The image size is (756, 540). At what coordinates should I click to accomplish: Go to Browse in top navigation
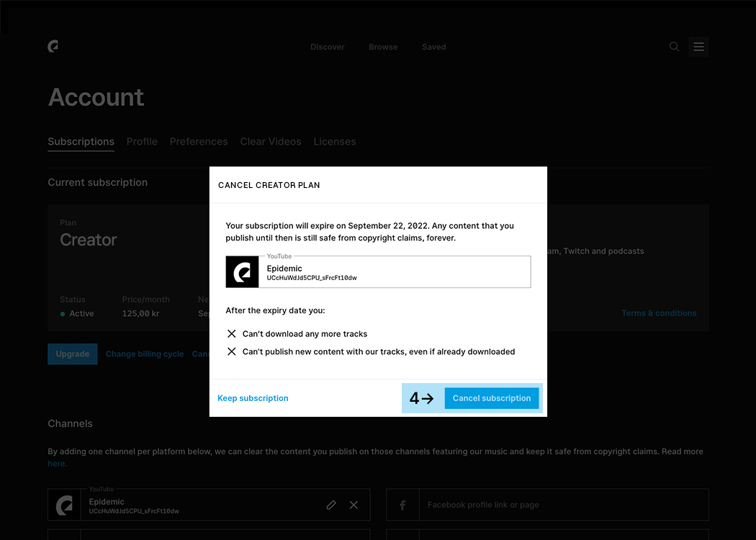[x=383, y=47]
